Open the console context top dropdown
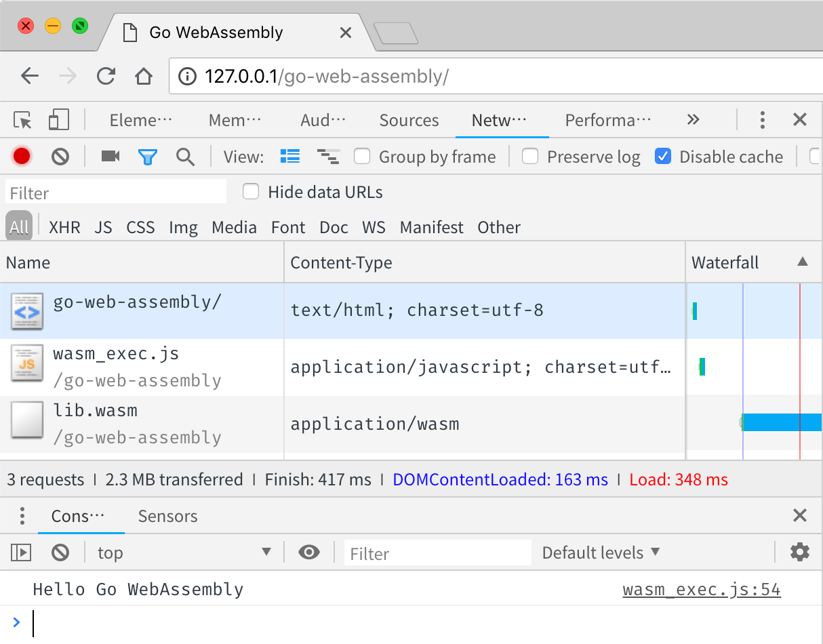Screen dimensions: 823x644 (184, 552)
